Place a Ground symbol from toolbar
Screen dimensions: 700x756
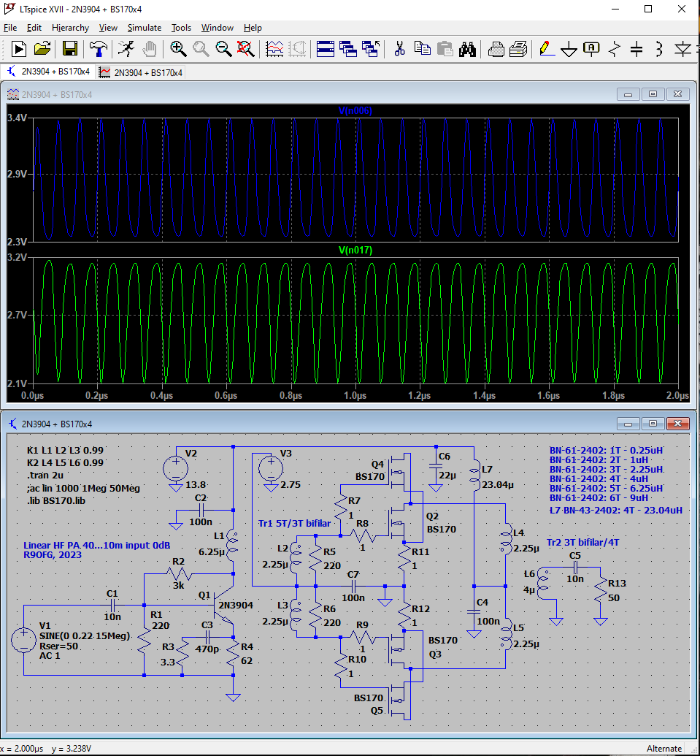569,49
